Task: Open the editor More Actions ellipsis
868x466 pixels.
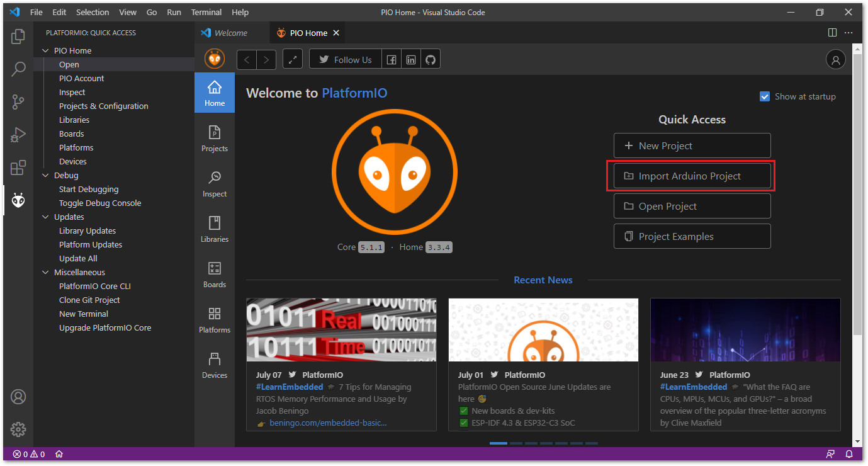Action: (x=848, y=33)
